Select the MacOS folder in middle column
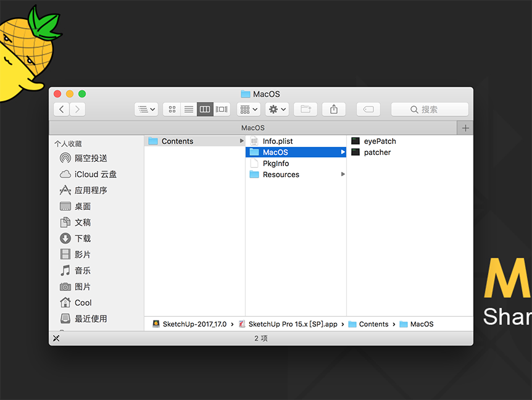The width and height of the screenshot is (532, 400). 296,152
